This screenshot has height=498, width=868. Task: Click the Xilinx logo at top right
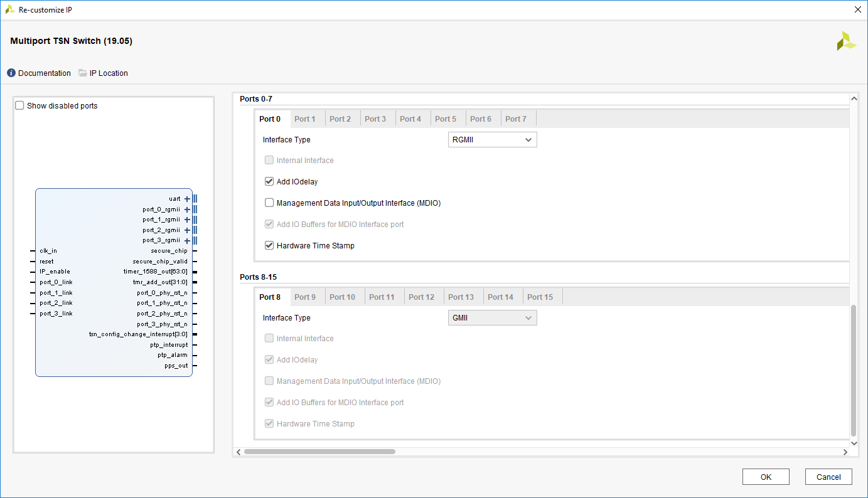pos(846,41)
